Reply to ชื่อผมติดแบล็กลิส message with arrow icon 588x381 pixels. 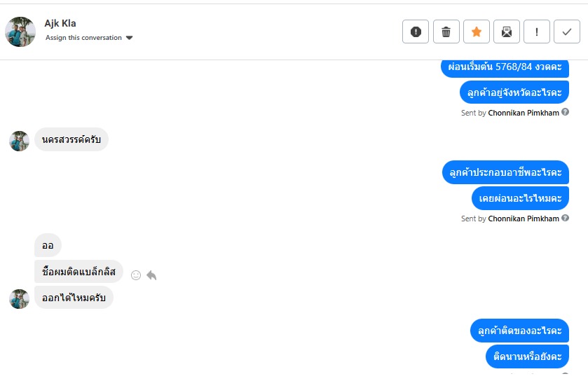151,275
